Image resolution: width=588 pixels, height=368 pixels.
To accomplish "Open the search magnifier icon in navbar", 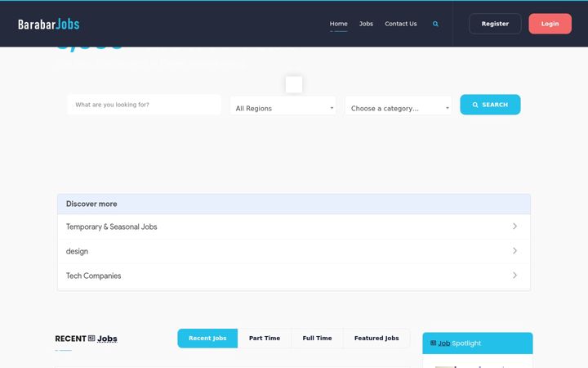I will pyautogui.click(x=435, y=24).
